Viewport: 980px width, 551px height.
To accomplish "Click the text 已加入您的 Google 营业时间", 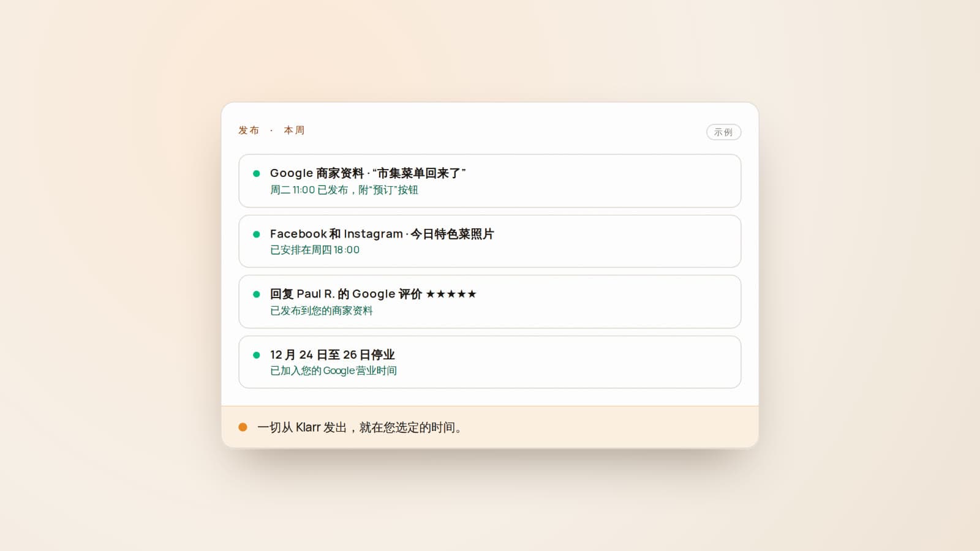I will point(334,370).
